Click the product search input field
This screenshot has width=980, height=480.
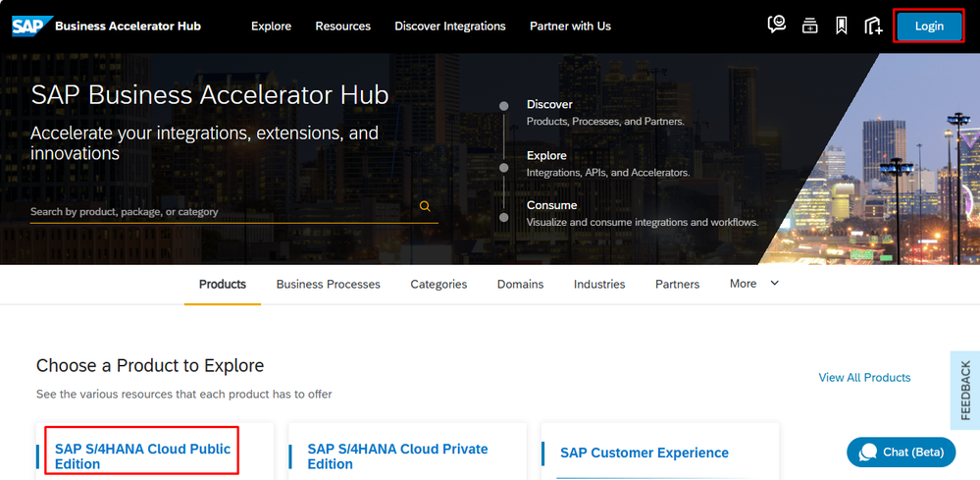pyautogui.click(x=216, y=211)
